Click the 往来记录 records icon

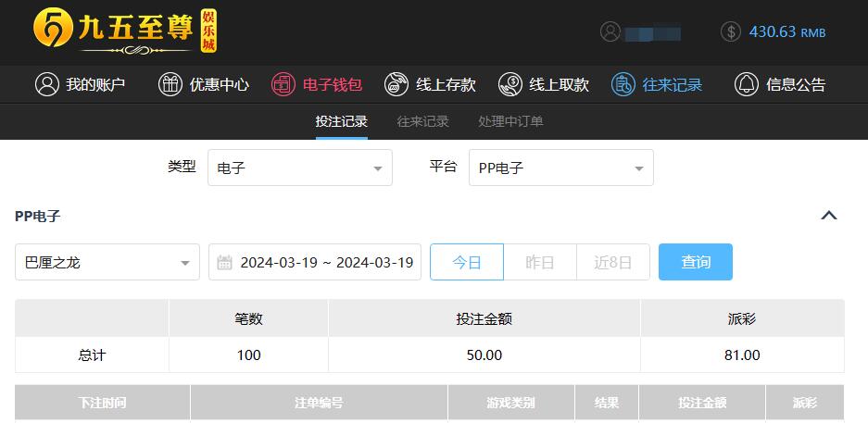tap(623, 84)
